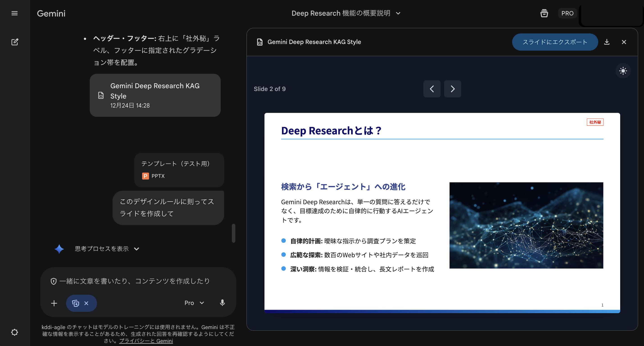644x346 pixels.
Task: Toggle the Canvas tool chip in the prompt bar
Action: click(76, 303)
